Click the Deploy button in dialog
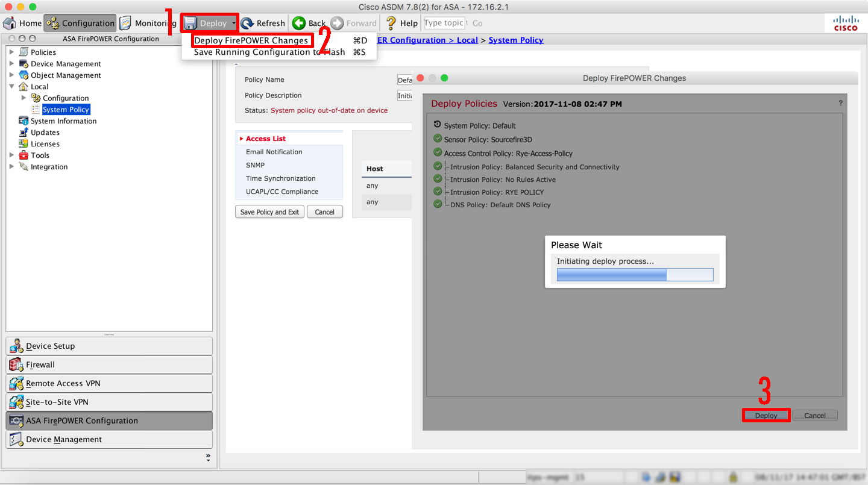 click(766, 416)
